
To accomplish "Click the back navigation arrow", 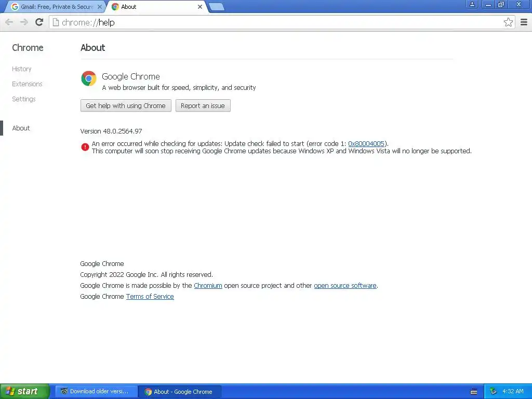I will (9, 22).
